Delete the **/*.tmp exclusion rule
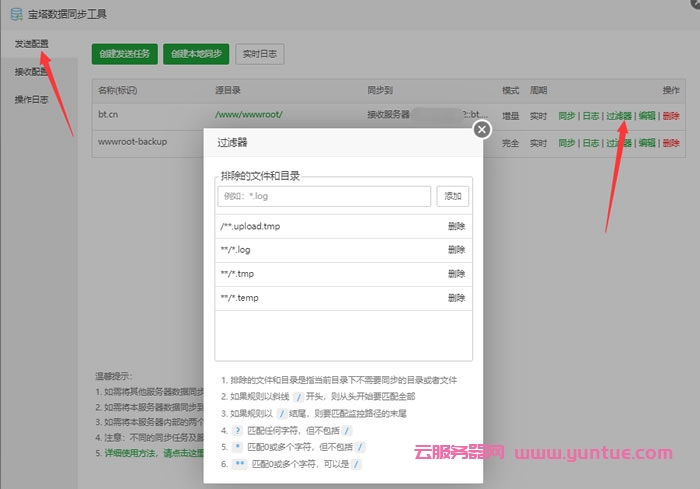Viewport: 700px width, 489px height. pos(456,274)
